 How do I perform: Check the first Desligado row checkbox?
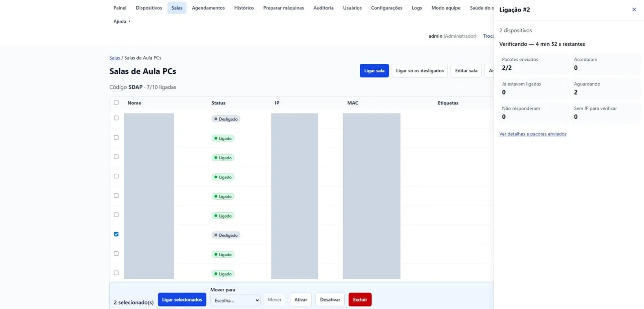click(116, 118)
